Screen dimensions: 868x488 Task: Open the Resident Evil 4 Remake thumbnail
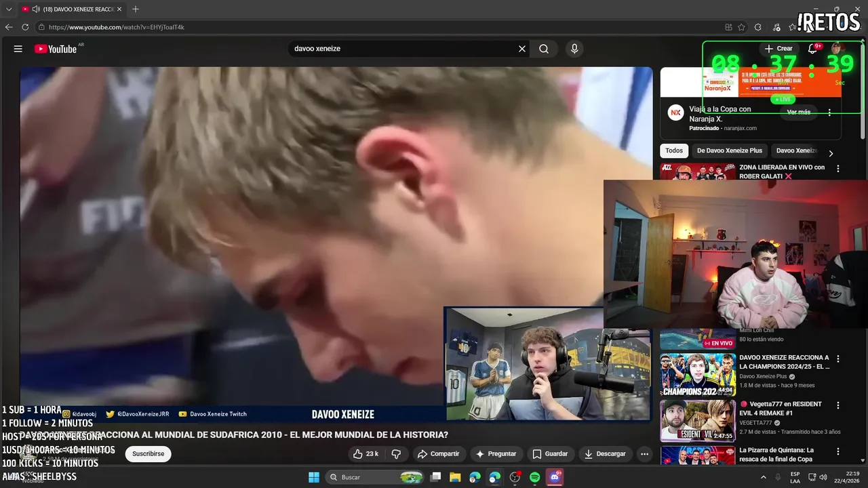click(698, 421)
